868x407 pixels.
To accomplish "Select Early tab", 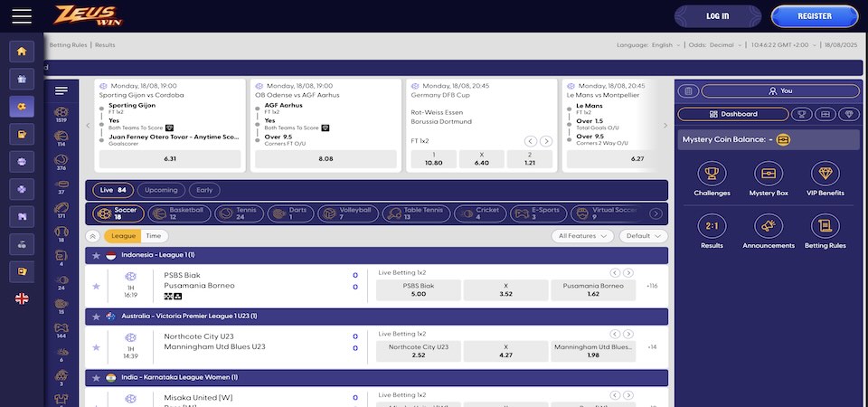I will (x=204, y=191).
